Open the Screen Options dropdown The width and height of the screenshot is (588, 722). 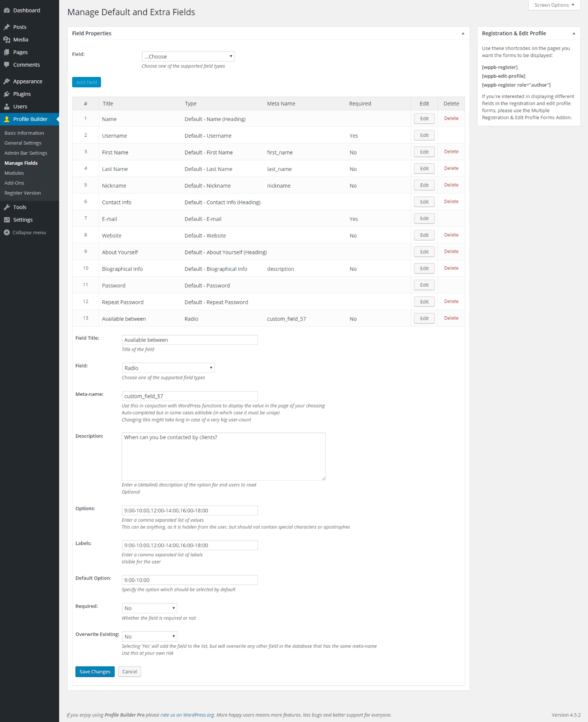[554, 5]
